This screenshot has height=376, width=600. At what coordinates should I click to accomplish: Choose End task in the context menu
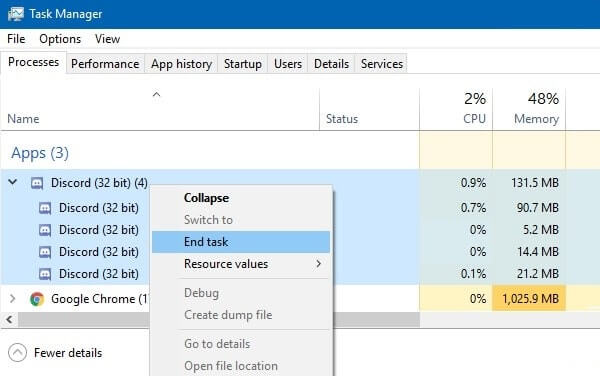(241, 242)
